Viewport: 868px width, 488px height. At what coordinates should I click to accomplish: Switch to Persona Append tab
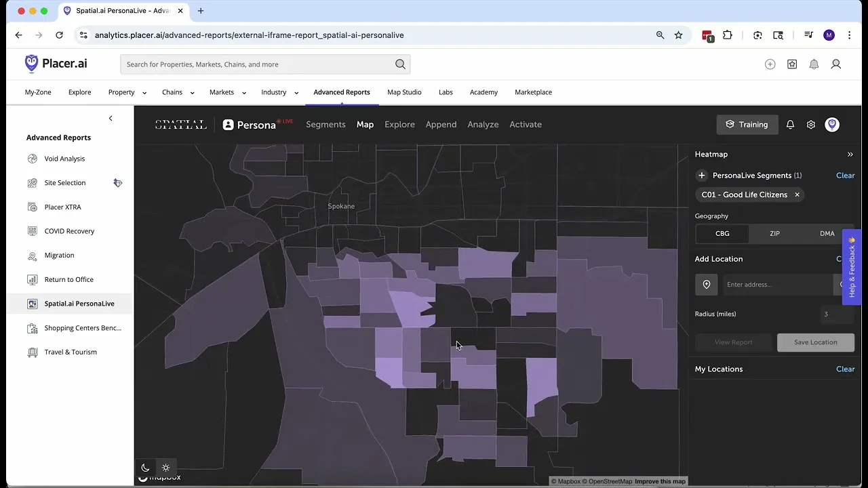tap(441, 125)
